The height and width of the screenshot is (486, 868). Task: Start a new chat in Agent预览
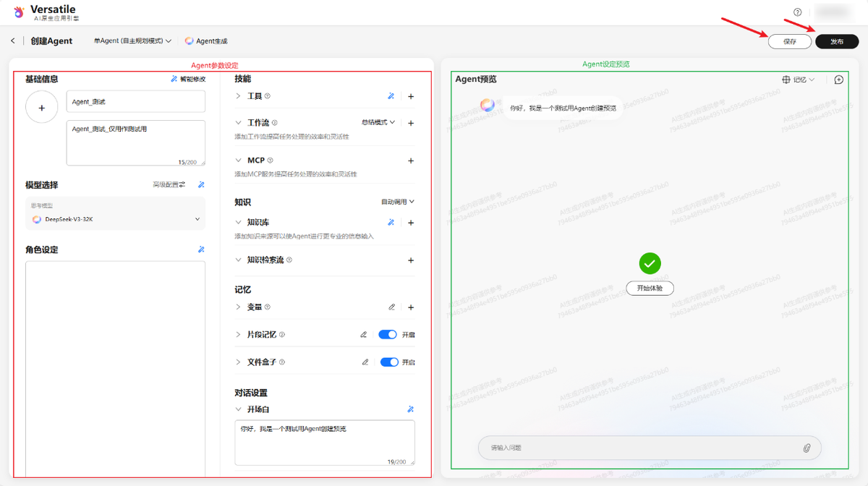coord(838,80)
